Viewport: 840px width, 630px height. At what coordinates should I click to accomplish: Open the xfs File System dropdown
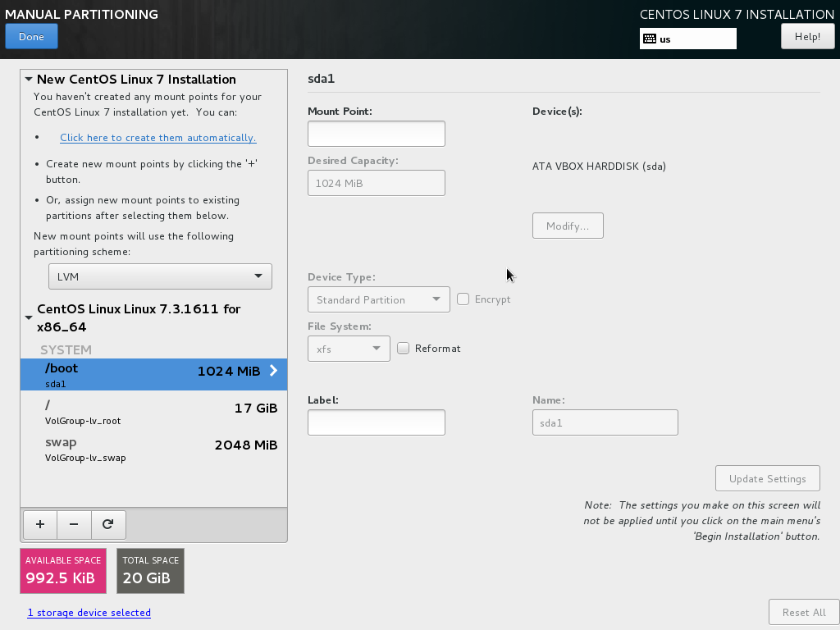tap(349, 349)
